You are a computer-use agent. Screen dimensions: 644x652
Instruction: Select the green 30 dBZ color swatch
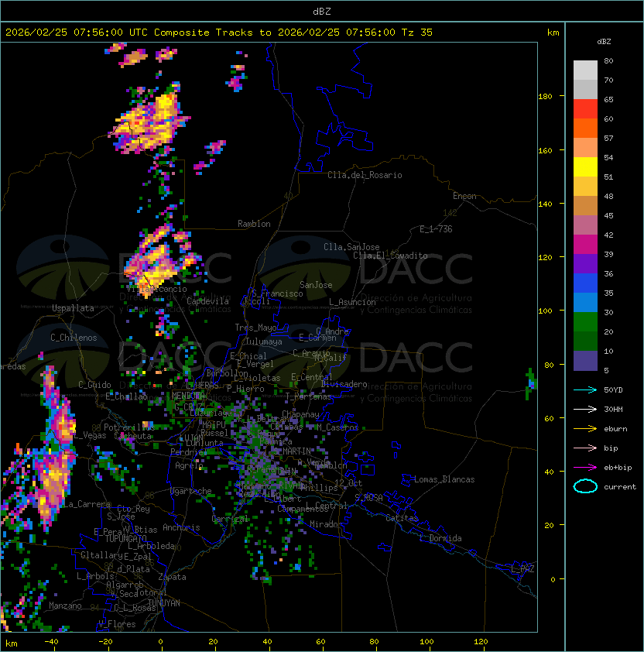coord(585,322)
